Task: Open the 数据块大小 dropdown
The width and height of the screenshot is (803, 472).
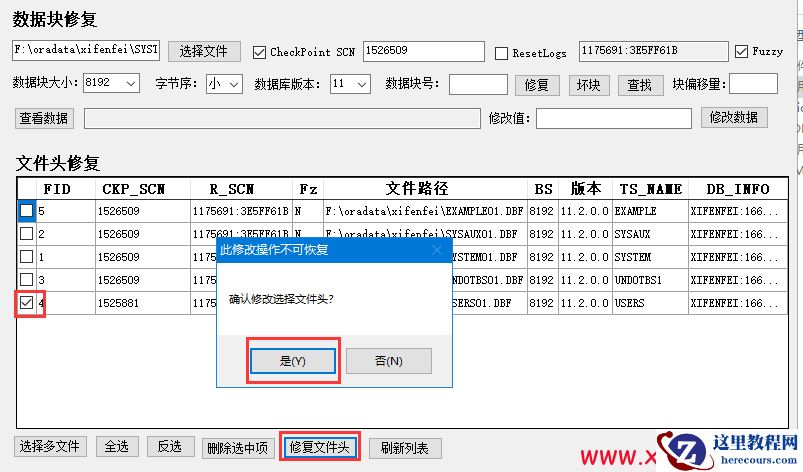Action: (111, 83)
